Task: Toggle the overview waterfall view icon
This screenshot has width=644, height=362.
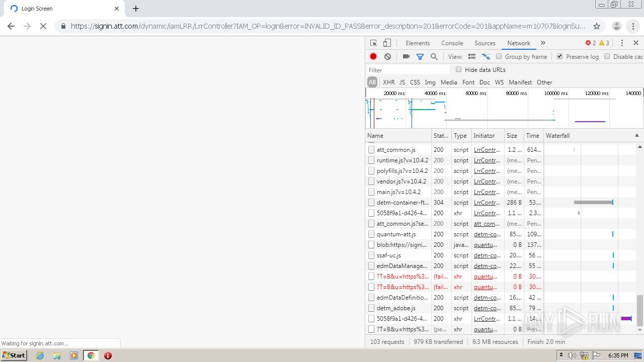Action: pos(486,57)
